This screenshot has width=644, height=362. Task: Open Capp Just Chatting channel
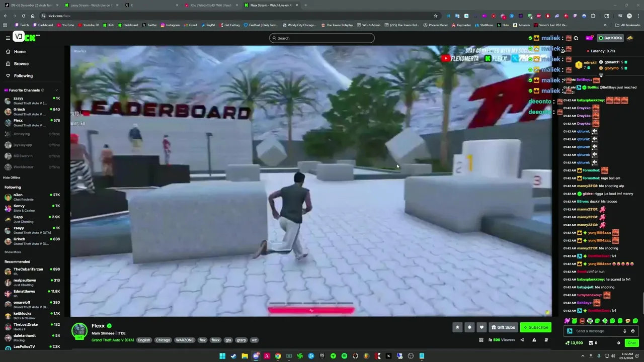point(31,219)
